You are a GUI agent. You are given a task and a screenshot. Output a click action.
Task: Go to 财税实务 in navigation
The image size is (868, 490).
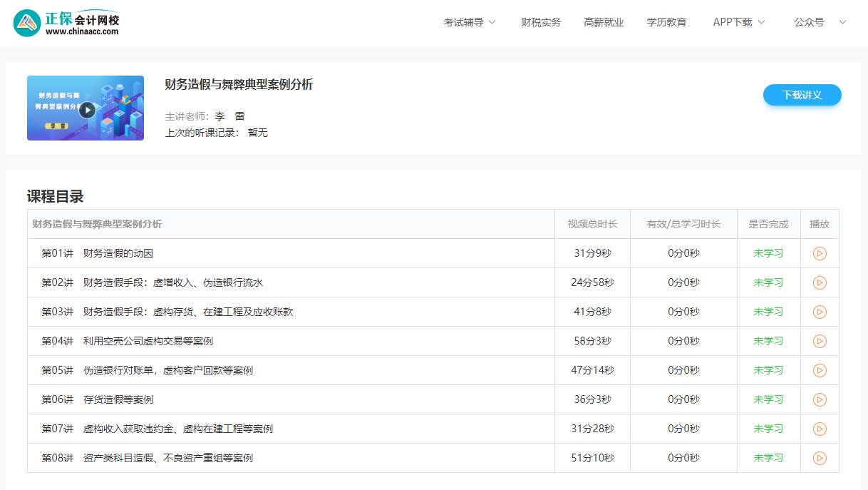[541, 22]
